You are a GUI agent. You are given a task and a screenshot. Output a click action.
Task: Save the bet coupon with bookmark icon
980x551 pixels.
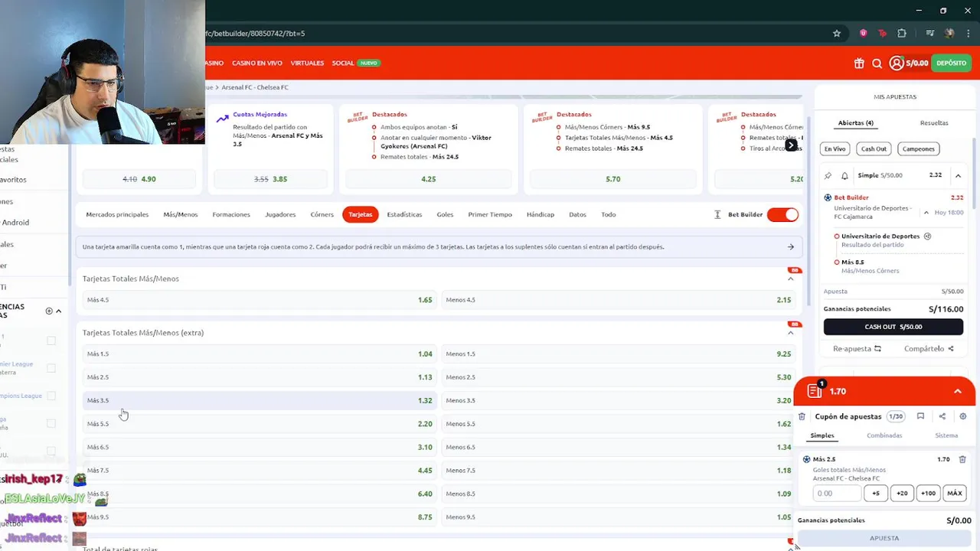[x=920, y=416]
